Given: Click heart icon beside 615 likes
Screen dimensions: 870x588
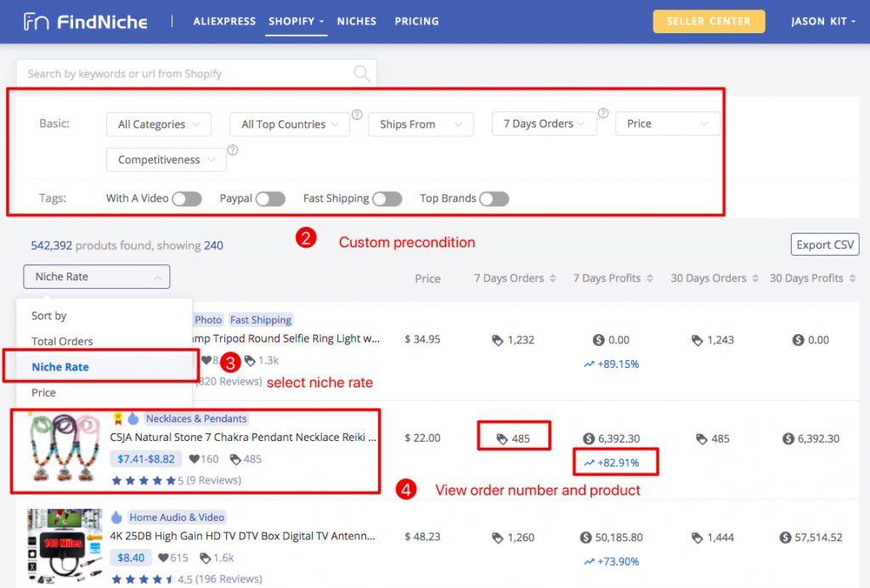Looking at the screenshot, I should coord(163,558).
